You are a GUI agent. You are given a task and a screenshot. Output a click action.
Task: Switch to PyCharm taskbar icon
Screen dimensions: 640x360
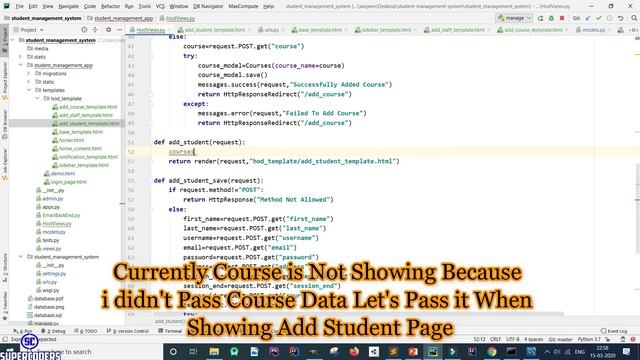coord(432,351)
